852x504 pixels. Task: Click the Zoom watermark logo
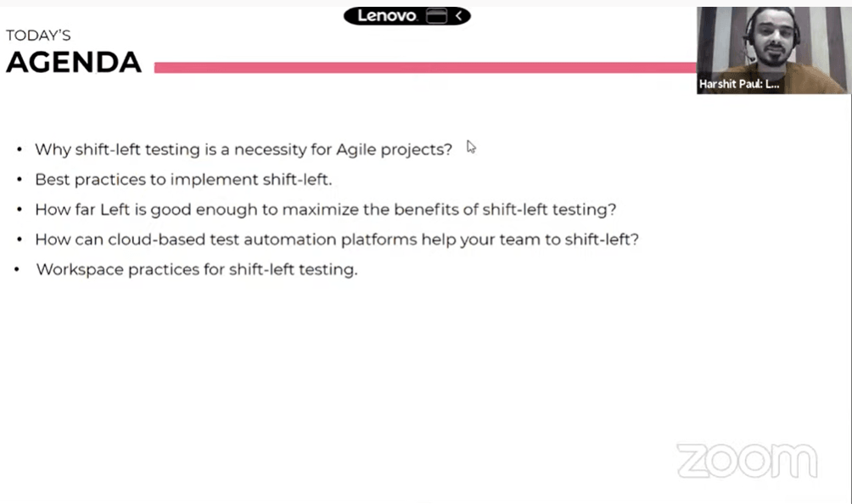747,461
